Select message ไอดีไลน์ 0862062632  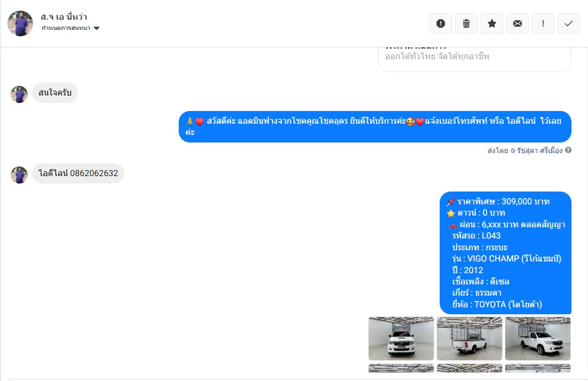(78, 173)
